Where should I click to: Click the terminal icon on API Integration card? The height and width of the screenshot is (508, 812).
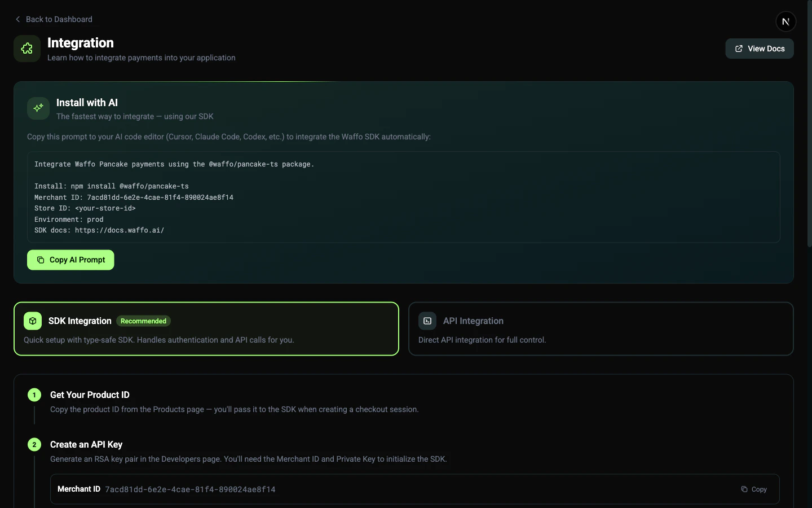[427, 321]
